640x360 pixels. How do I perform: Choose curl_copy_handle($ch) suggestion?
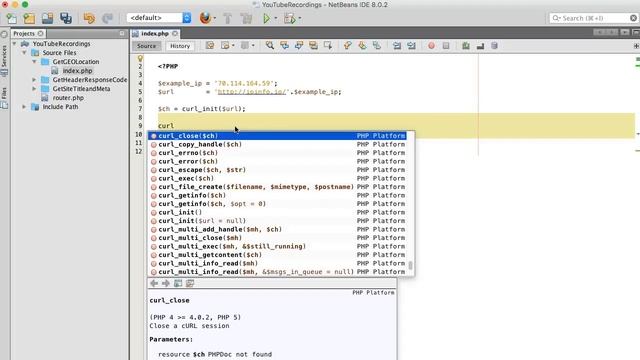pos(278,144)
